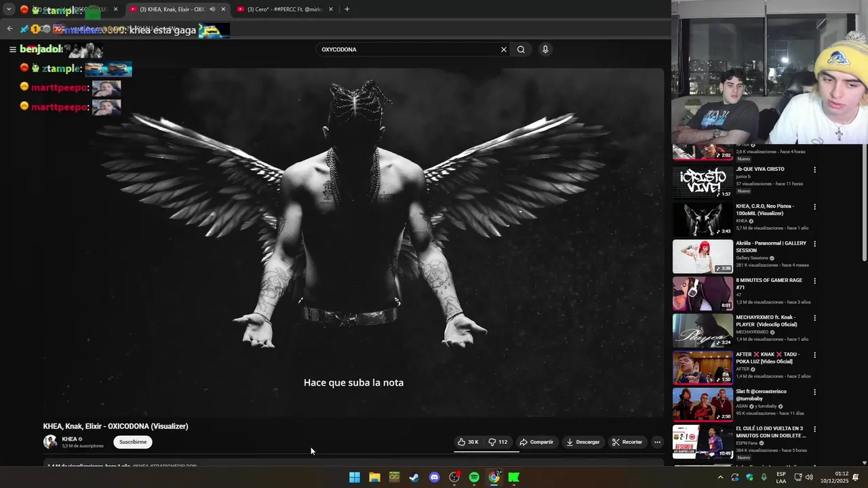
Task: Open Akriila Paranormal GALLERY SESSION thumbnail
Action: tap(703, 256)
